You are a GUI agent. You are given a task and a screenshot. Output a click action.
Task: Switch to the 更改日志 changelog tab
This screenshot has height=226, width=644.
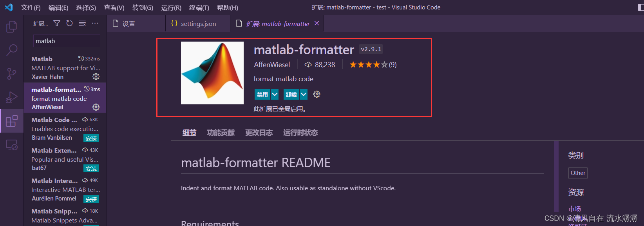click(x=259, y=133)
